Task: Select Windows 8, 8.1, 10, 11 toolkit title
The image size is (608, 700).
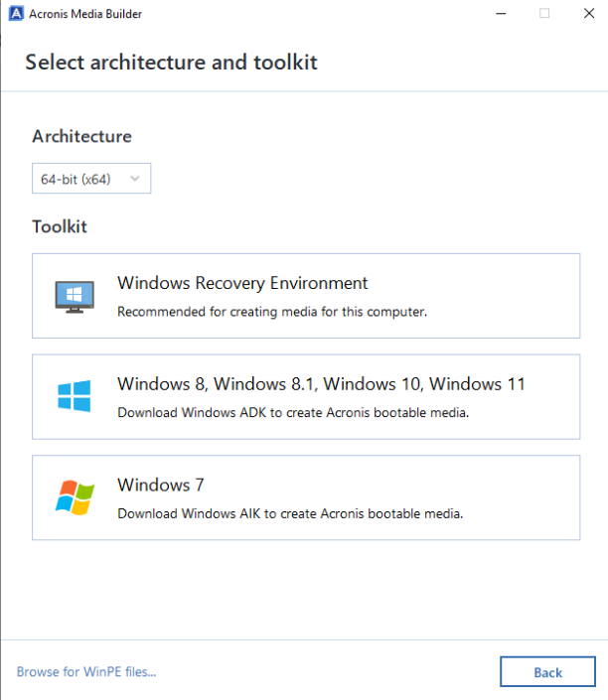Action: pos(321,384)
